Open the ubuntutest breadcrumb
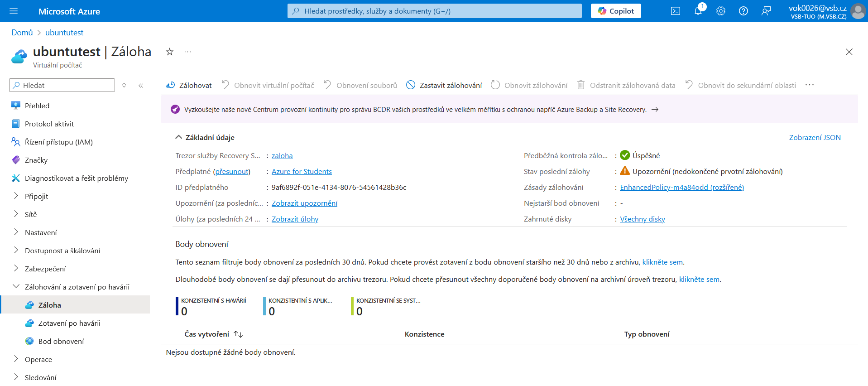The image size is (868, 386). [64, 33]
